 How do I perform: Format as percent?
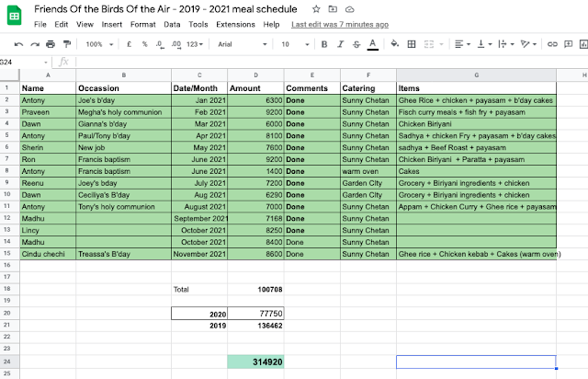click(x=145, y=44)
